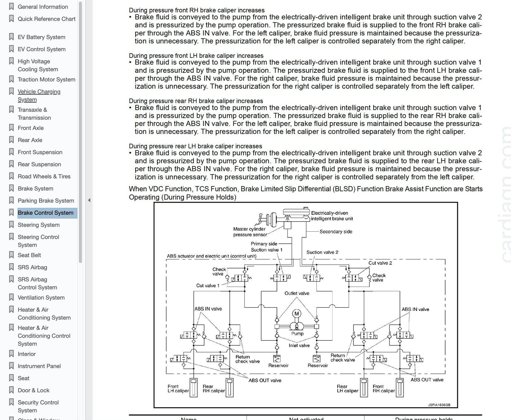Screen dimensions: 511x420
Task: Open the Door & Lock bookmark
Action: tap(34, 390)
